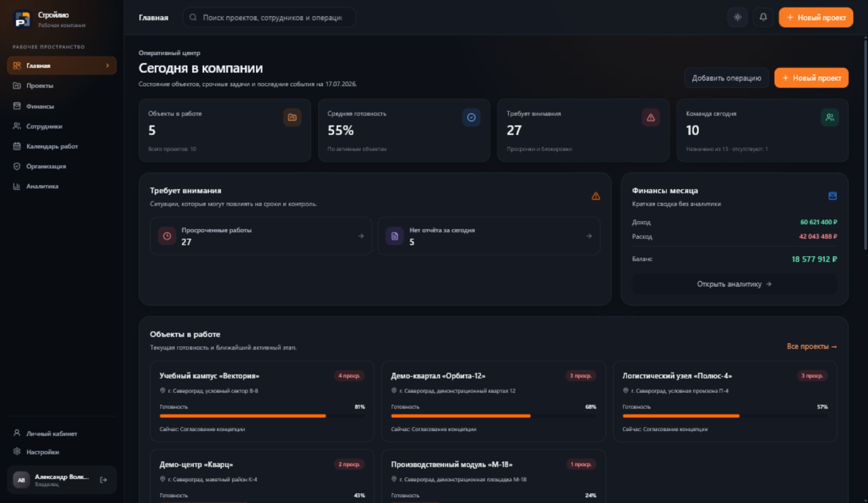
Task: Open Настройки gear icon
Action: tap(17, 452)
